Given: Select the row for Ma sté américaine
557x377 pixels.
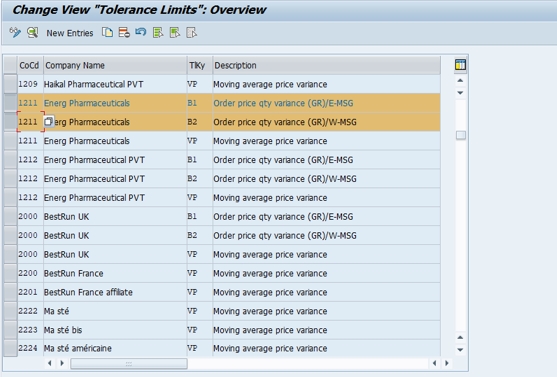Looking at the screenshot, I should pyautogui.click(x=10, y=348).
